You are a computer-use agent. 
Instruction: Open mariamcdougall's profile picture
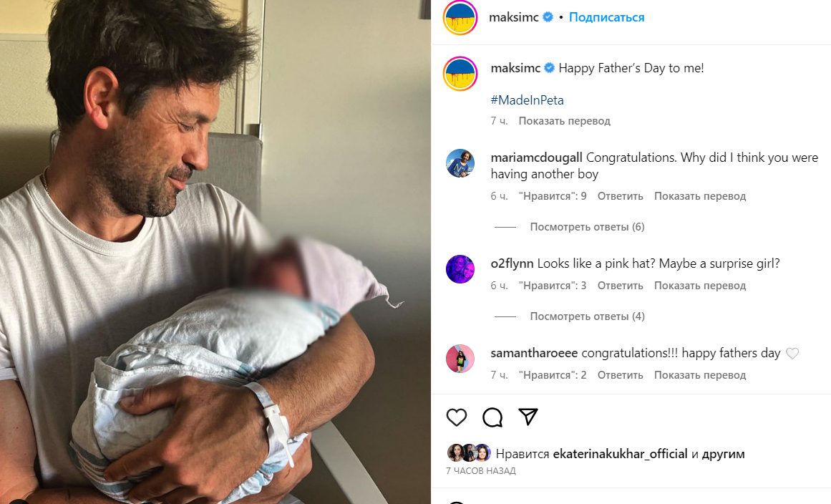click(x=460, y=163)
